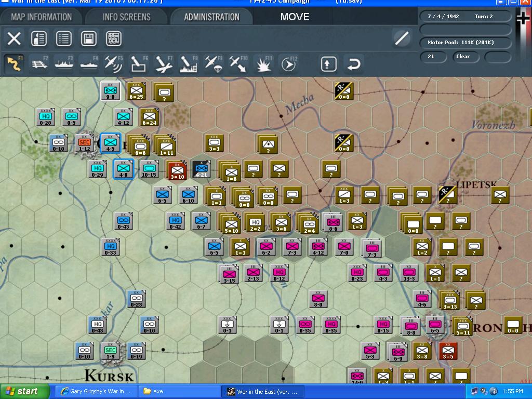Image resolution: width=532 pixels, height=399 pixels.
Task: Select the Soviet HQ 2=2 counter
Action: pyautogui.click(x=255, y=223)
